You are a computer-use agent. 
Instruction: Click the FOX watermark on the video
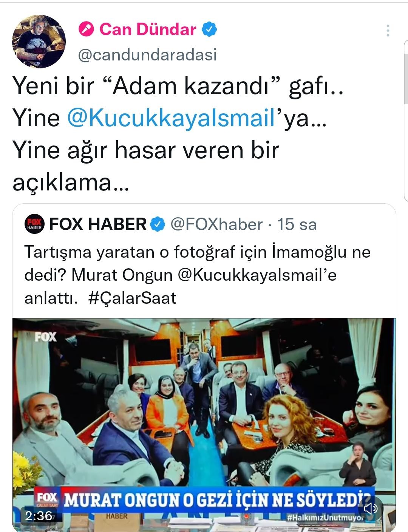[x=46, y=337]
